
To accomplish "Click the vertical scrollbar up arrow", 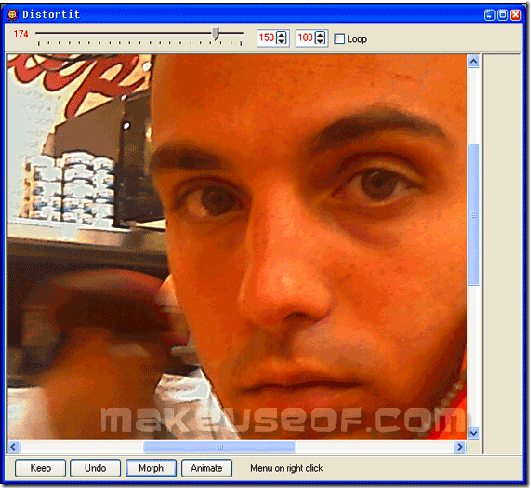I will click(474, 61).
